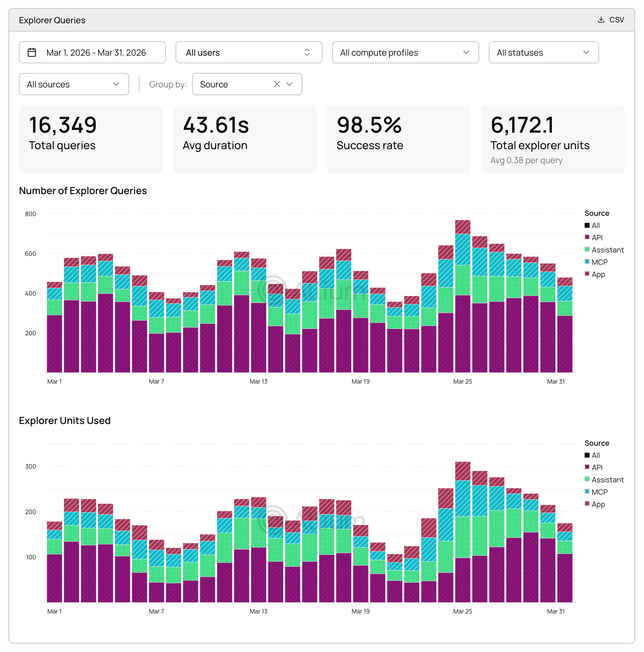Click the calendar icon in date range
Image resolution: width=644 pixels, height=652 pixels.
[32, 52]
